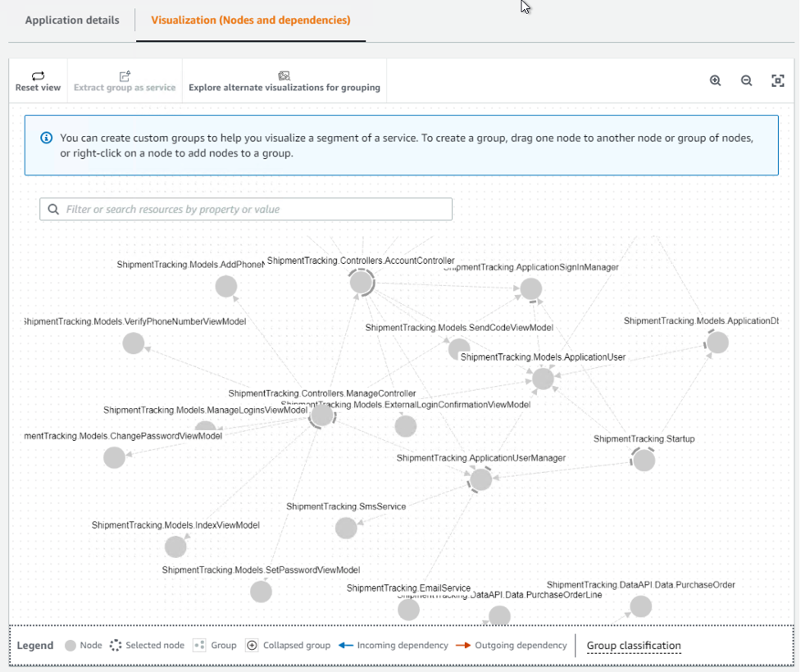This screenshot has height=672, width=801.
Task: Click the Group icon in the legend
Action: click(198, 645)
